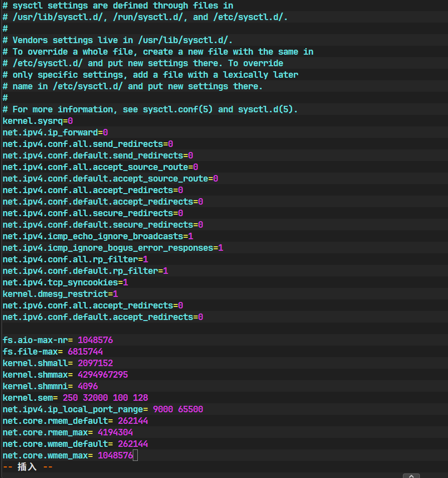Click net.ipv4.conf.all.send_redirects=0 line
This screenshot has width=448, height=478.
[88, 144]
